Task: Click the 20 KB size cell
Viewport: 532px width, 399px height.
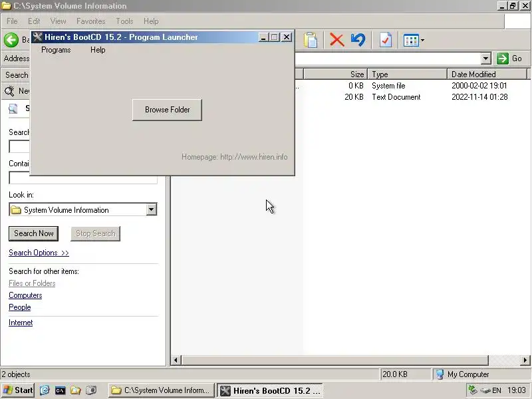Action: 354,97
